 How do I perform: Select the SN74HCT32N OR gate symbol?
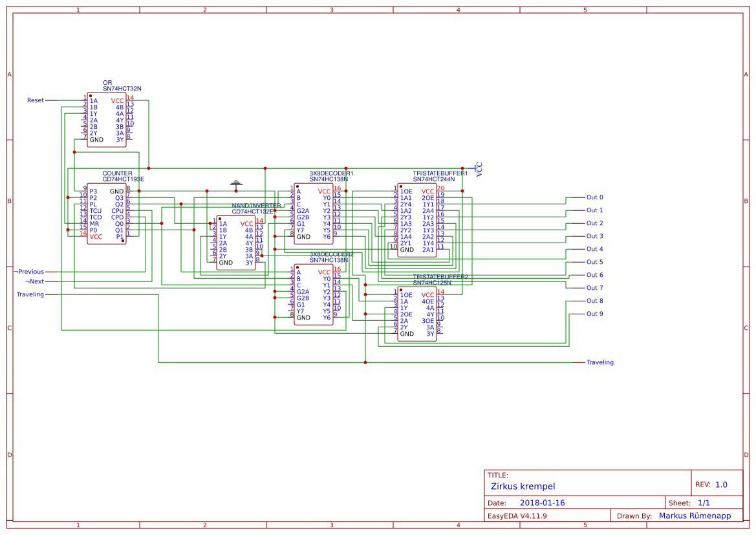pyautogui.click(x=106, y=120)
